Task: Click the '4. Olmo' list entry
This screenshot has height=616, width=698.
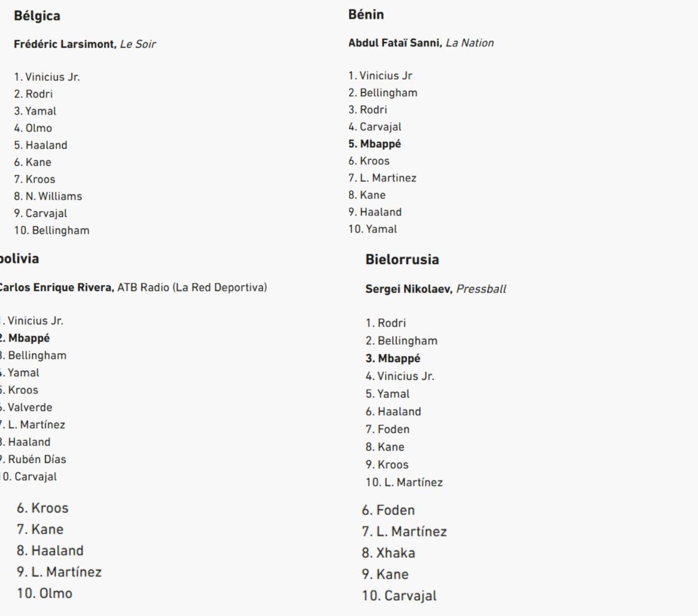Action: [x=33, y=128]
